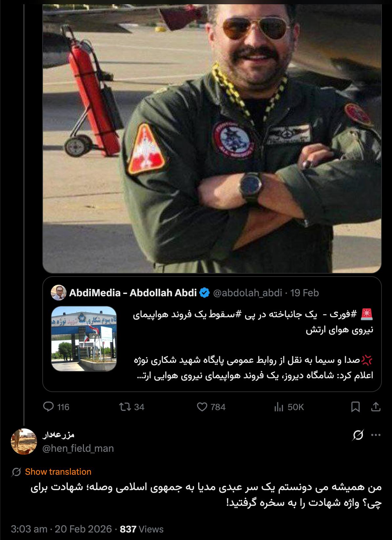This screenshot has width=392, height=540.
Task: Open the quoted post's air base thumbnail
Action: [84, 339]
